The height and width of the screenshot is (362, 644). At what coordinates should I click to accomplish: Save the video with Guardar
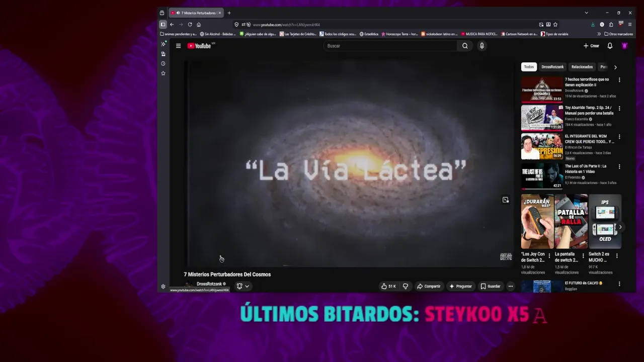click(x=491, y=286)
